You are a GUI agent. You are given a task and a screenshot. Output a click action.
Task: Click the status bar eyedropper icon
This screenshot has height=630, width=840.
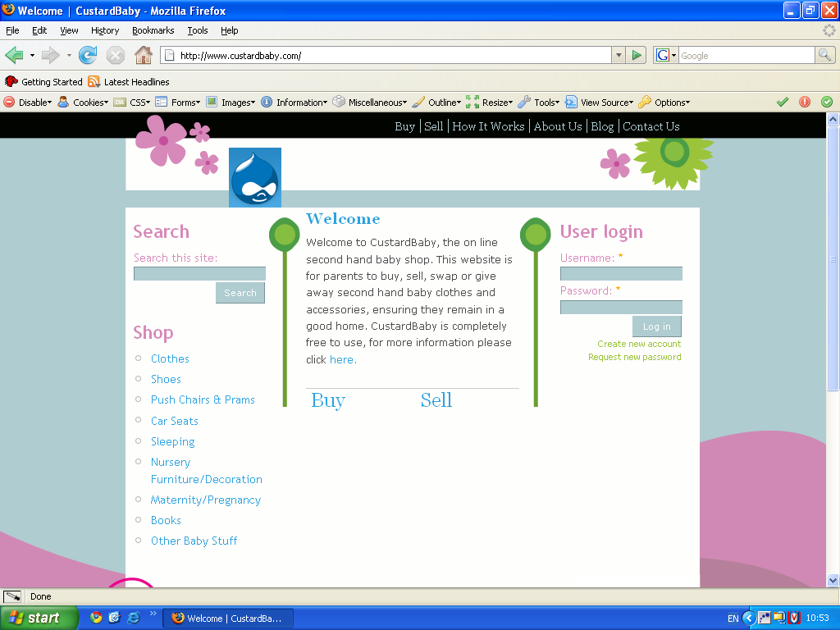(12, 596)
